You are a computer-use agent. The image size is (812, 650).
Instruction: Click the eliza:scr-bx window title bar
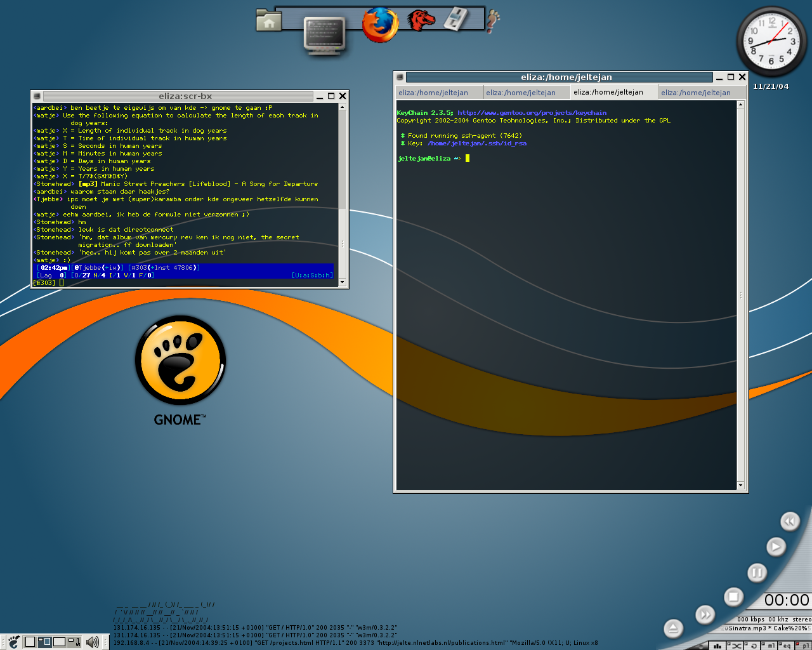click(178, 96)
